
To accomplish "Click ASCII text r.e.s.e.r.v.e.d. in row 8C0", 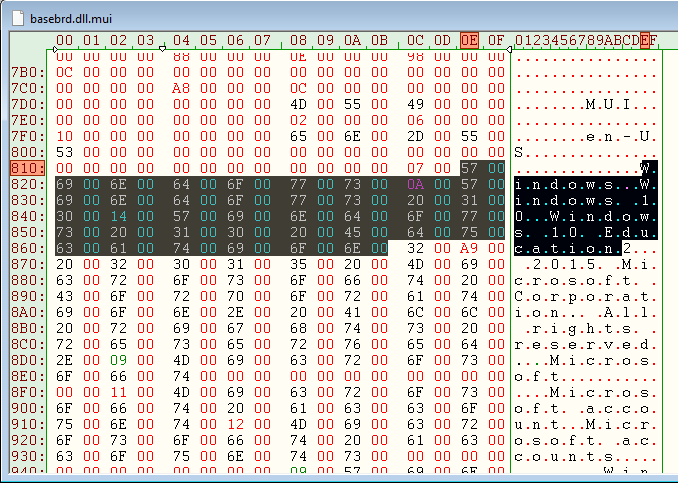I will 586,344.
